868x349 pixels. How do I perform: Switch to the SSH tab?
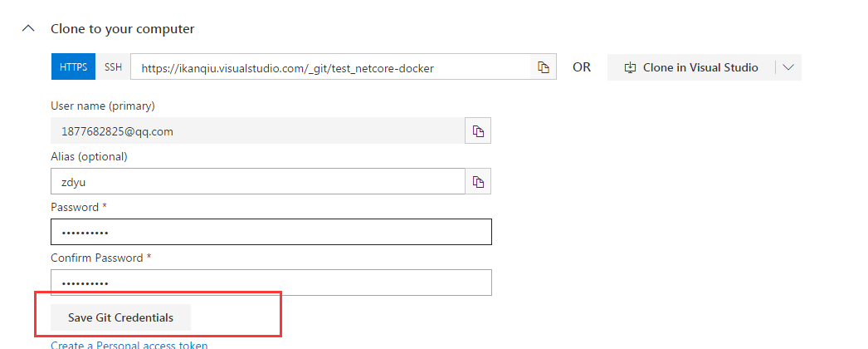tap(113, 67)
